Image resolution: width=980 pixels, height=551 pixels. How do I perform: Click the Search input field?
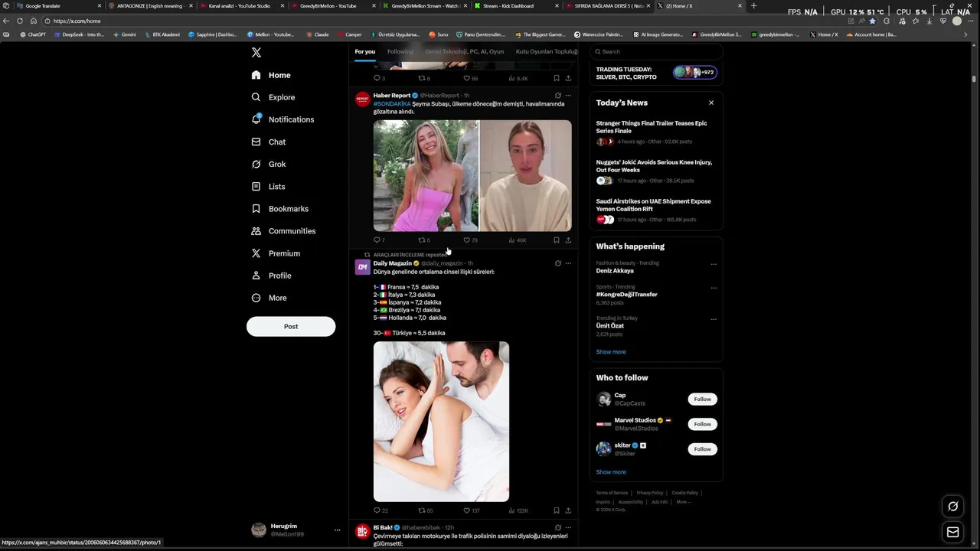657,51
